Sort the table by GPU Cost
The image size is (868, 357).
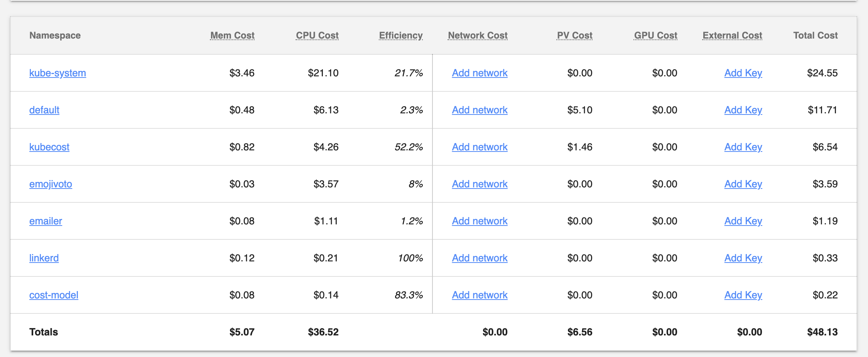click(655, 35)
